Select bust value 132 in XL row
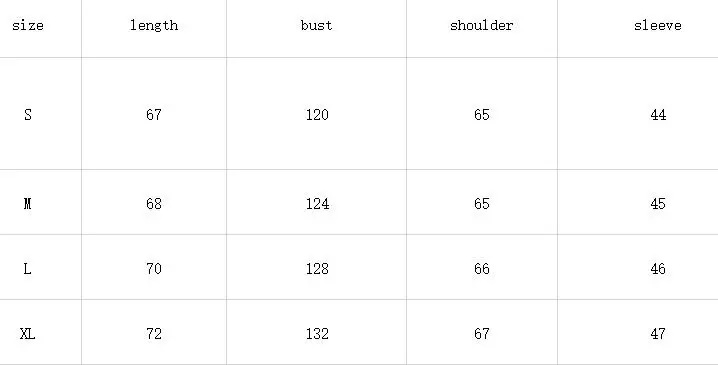 tap(317, 334)
